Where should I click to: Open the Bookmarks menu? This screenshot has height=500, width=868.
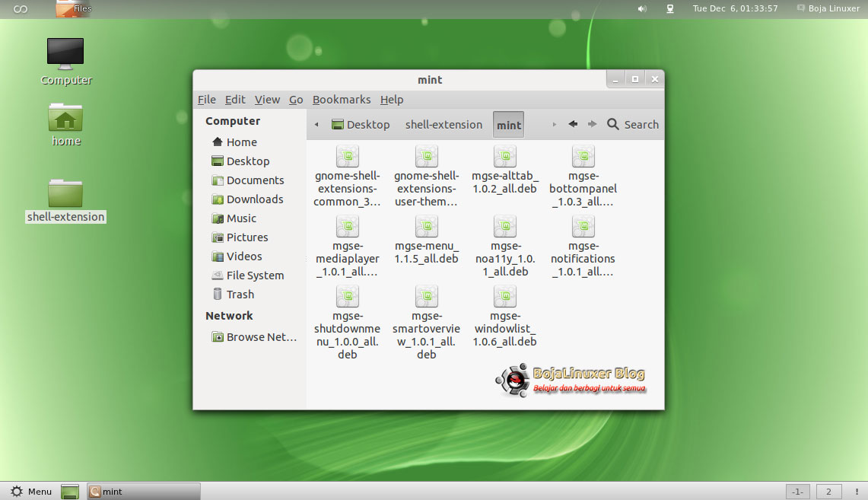pos(342,100)
